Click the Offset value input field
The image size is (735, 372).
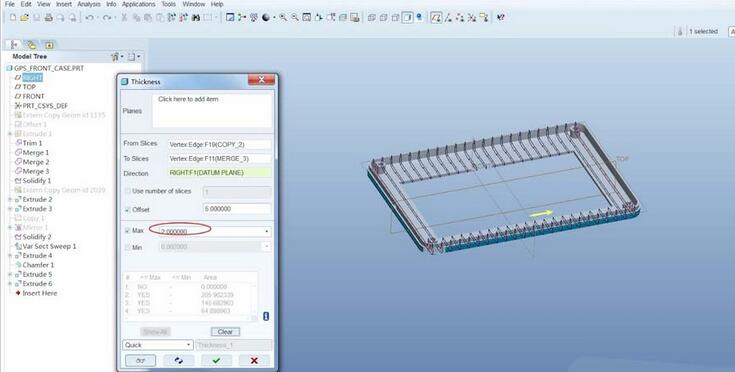(x=237, y=209)
